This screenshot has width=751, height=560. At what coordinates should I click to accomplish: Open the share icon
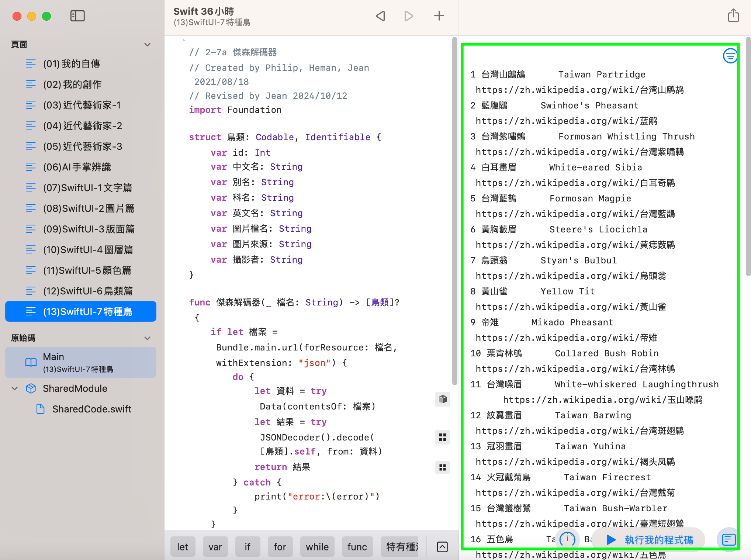point(733,16)
